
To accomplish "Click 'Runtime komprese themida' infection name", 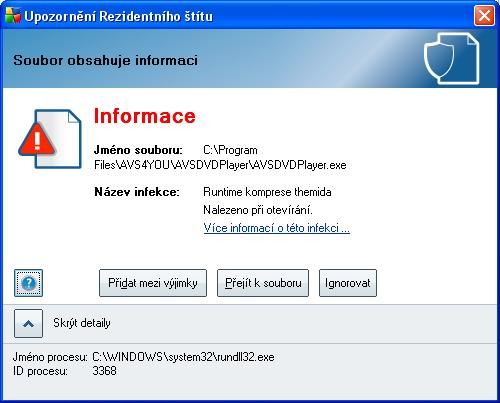I will tap(267, 192).
